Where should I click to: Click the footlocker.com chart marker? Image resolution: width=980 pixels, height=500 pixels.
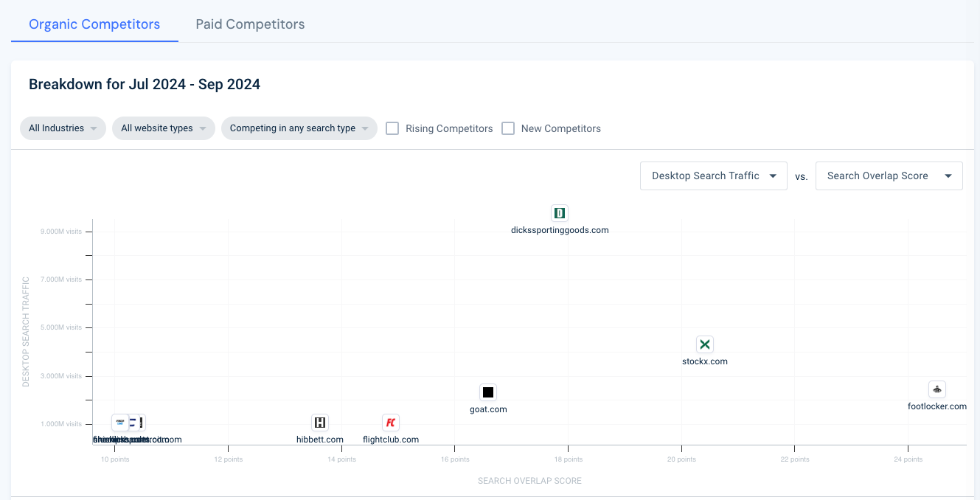[936, 389]
